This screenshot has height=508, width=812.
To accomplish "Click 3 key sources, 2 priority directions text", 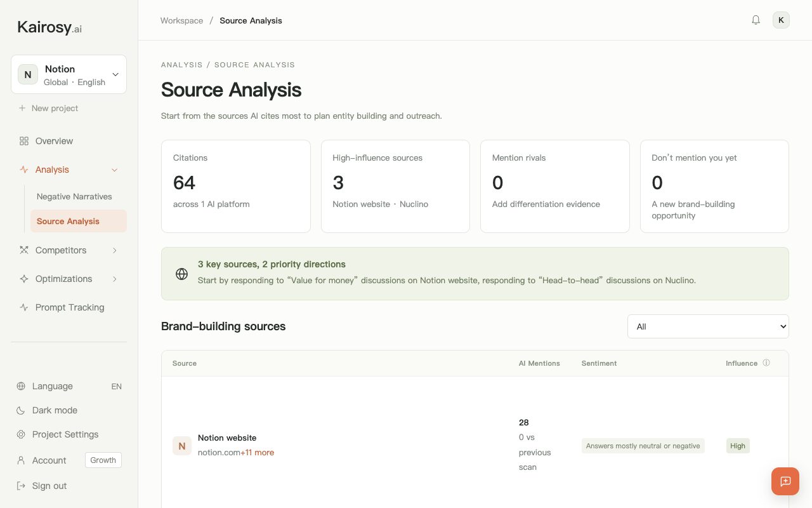I will click(272, 264).
